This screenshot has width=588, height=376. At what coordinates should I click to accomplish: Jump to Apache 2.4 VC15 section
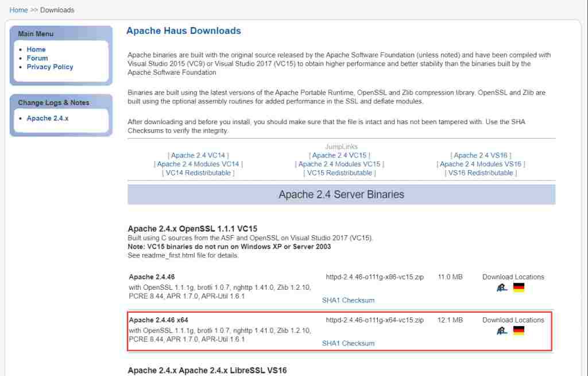coord(339,155)
